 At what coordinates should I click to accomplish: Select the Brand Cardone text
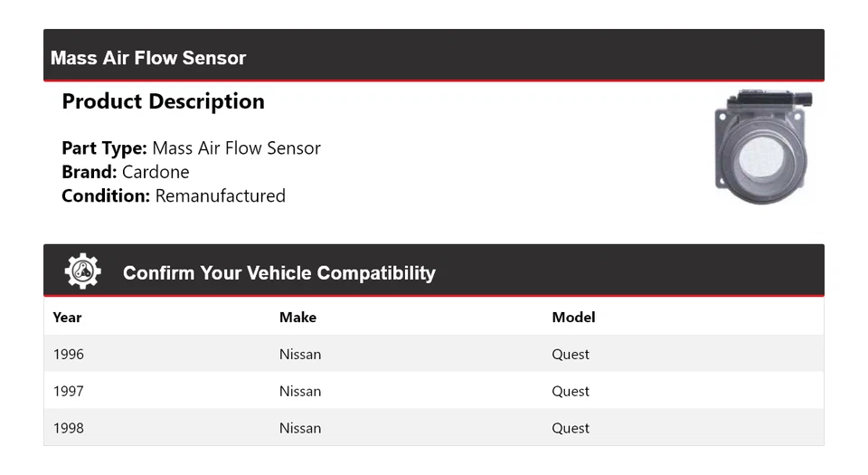click(126, 172)
